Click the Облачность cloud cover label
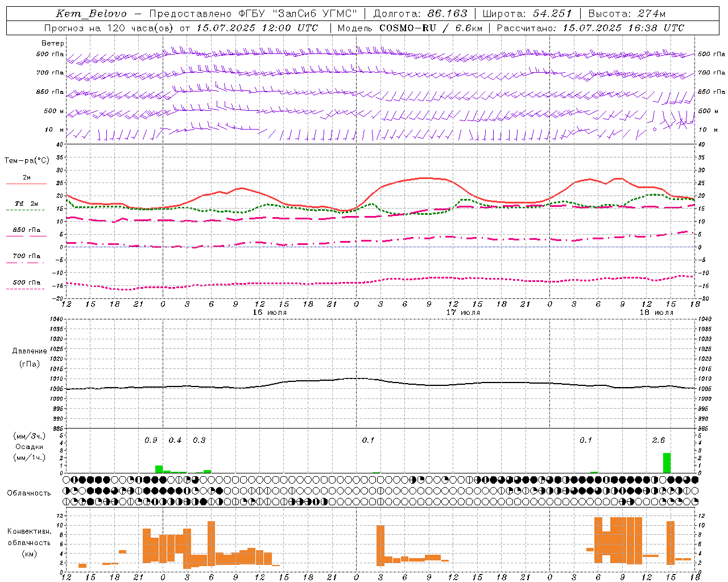Screen dimensions: 728x582 click(x=28, y=493)
